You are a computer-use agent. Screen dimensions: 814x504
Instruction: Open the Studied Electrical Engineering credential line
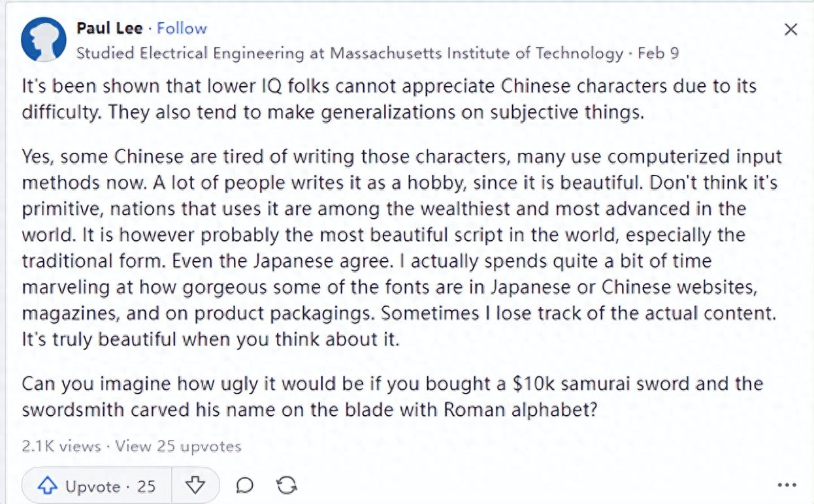[350, 53]
